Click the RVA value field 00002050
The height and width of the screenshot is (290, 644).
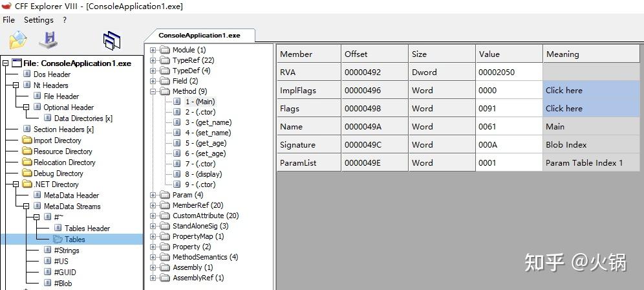508,72
